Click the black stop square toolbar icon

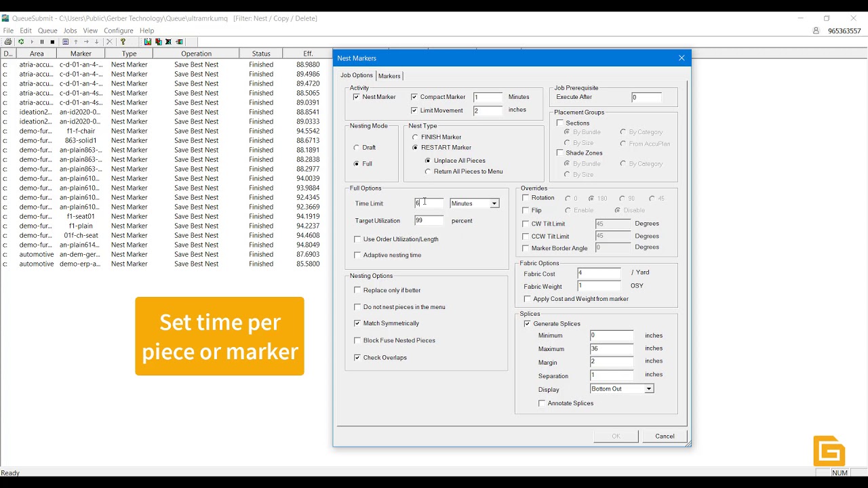52,42
